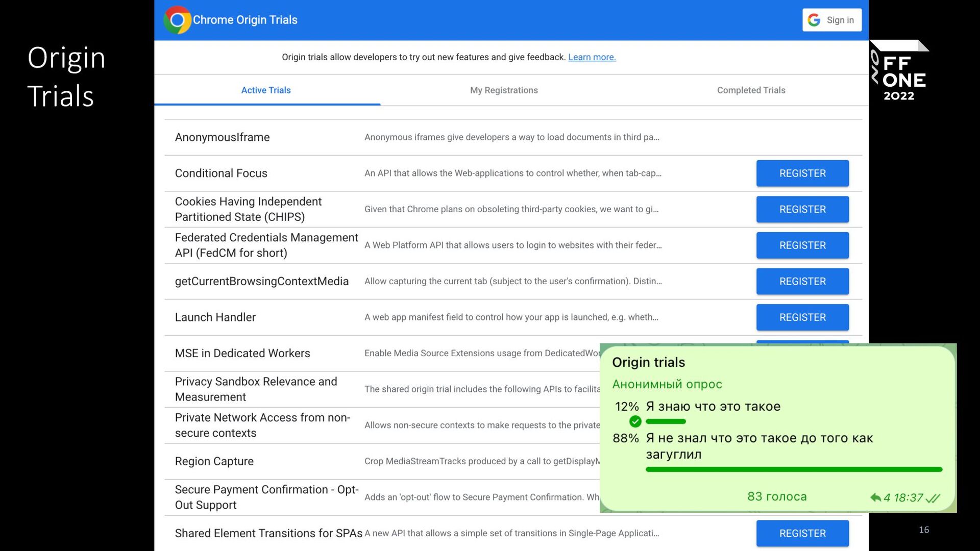Click the 12% poll progress bar

click(666, 421)
